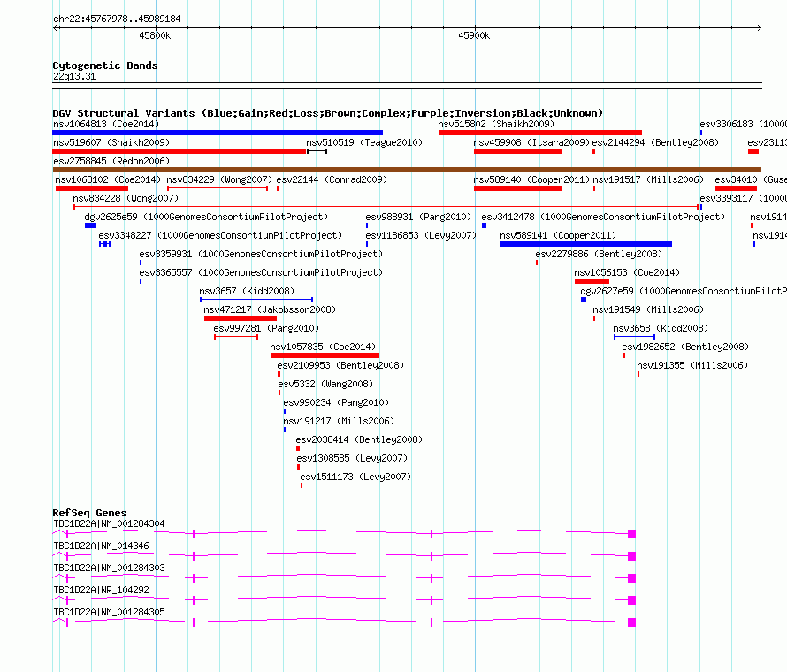Open the TBC1D22A|NM_001284303 transcript label
Image resolution: width=787 pixels, height=672 pixels.
click(x=109, y=569)
